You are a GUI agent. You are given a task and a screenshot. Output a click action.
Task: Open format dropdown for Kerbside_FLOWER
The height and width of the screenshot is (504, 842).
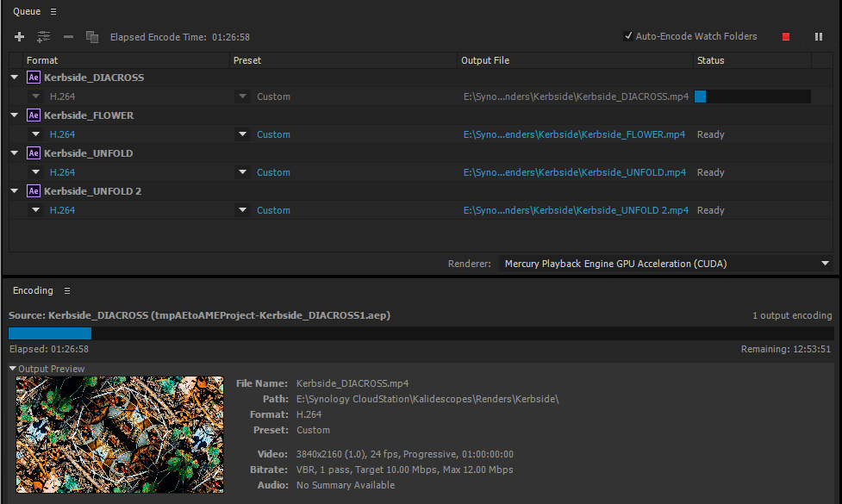click(x=36, y=134)
